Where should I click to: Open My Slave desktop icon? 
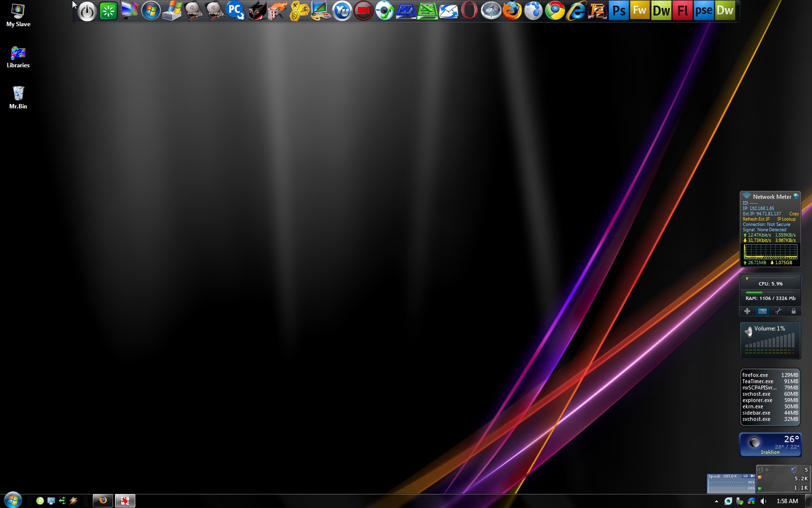pos(18,15)
